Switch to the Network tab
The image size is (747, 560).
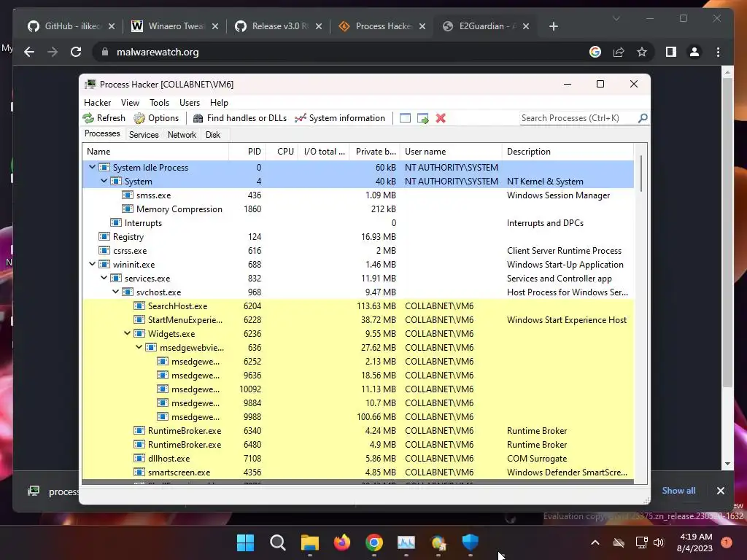click(x=182, y=135)
